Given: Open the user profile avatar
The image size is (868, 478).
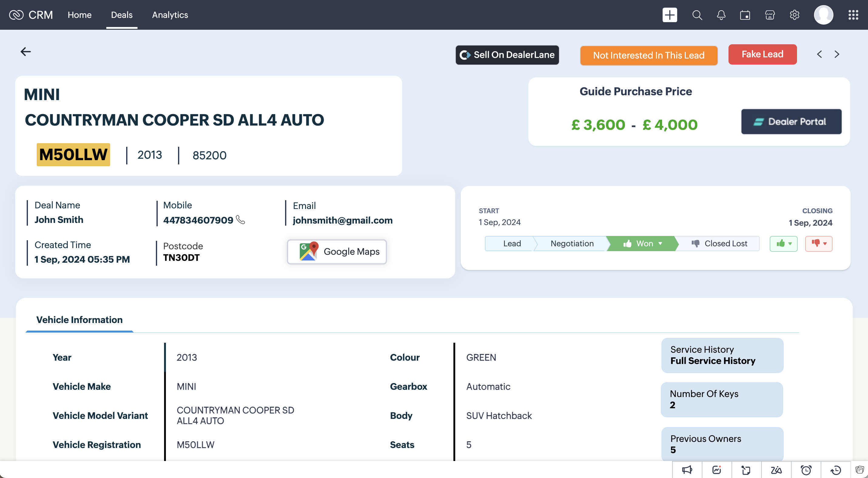Looking at the screenshot, I should tap(823, 15).
